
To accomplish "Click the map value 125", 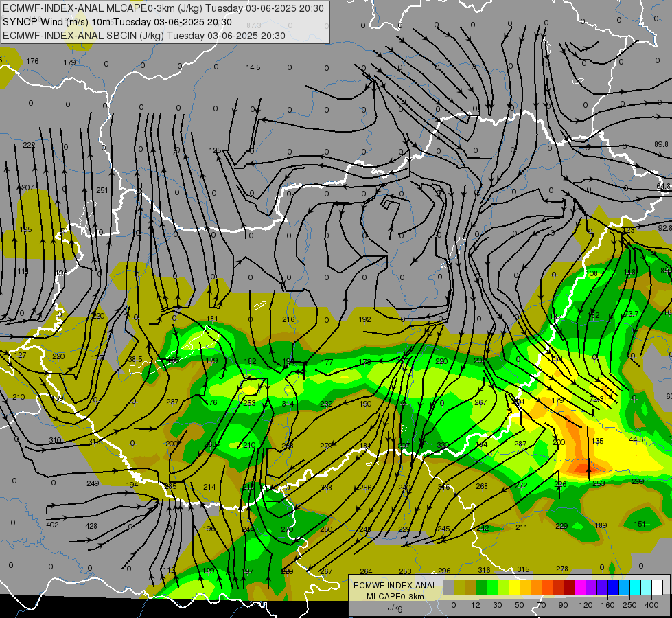I will [215, 150].
